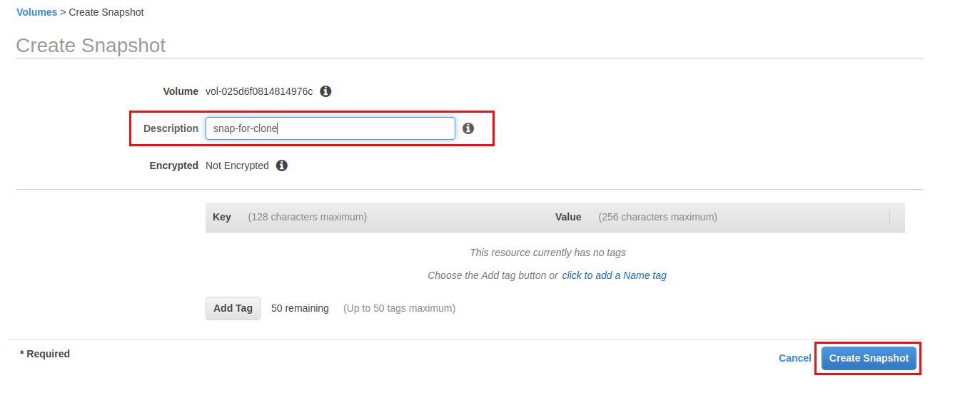Screen dimensions: 980x408
Task: Click the Create Snapshot page heading
Action: point(91,46)
